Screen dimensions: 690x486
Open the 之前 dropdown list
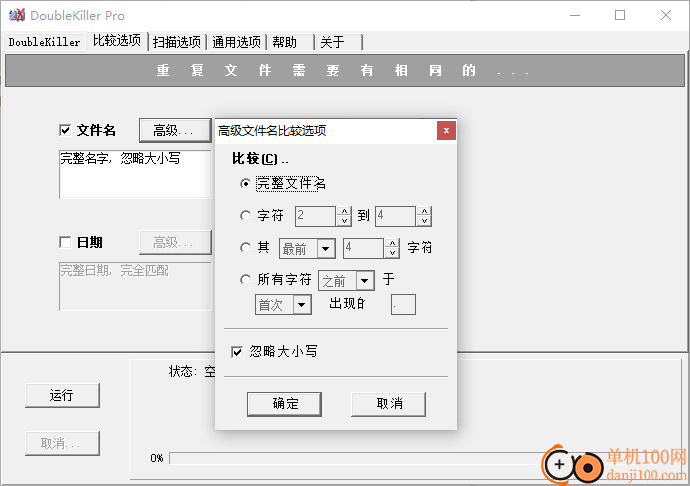365,280
